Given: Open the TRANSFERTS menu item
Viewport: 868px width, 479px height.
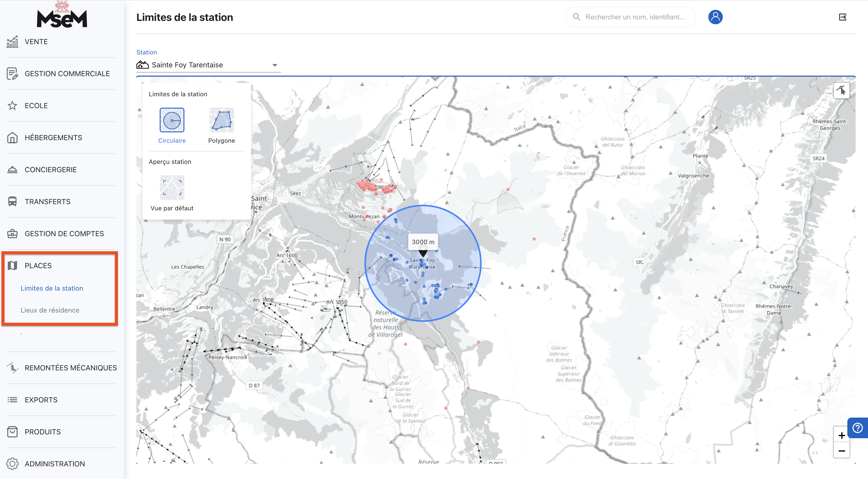Looking at the screenshot, I should tap(48, 202).
